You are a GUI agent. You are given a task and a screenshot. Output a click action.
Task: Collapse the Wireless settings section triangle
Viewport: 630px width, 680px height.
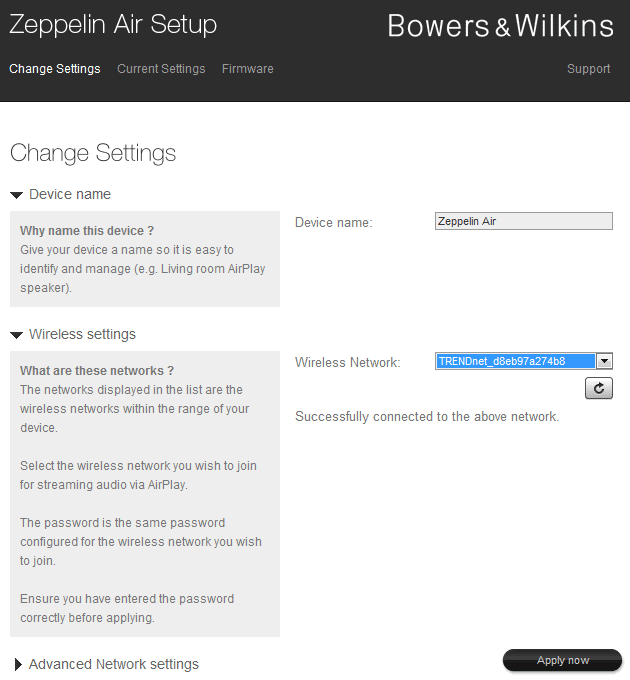[17, 335]
